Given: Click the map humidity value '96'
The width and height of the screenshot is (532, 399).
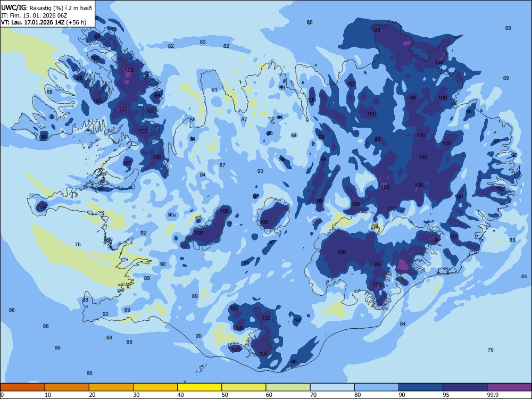Looking at the screenshot, I should (294, 361).
